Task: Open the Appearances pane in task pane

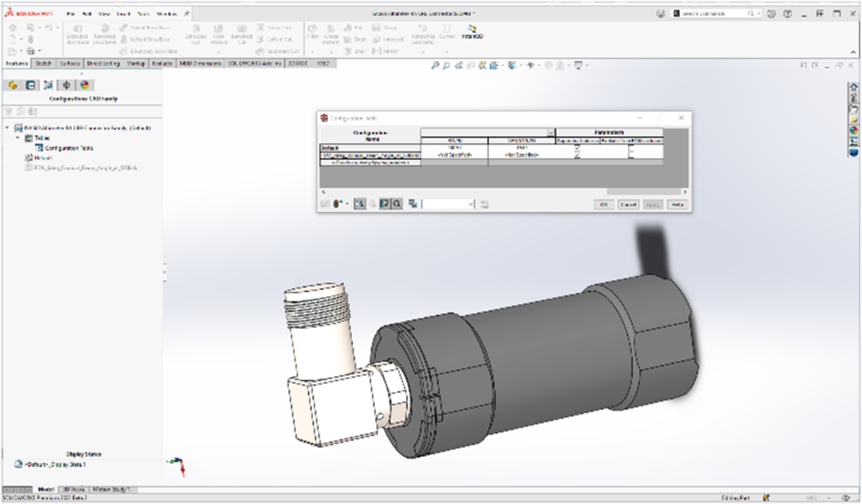Action: click(853, 130)
